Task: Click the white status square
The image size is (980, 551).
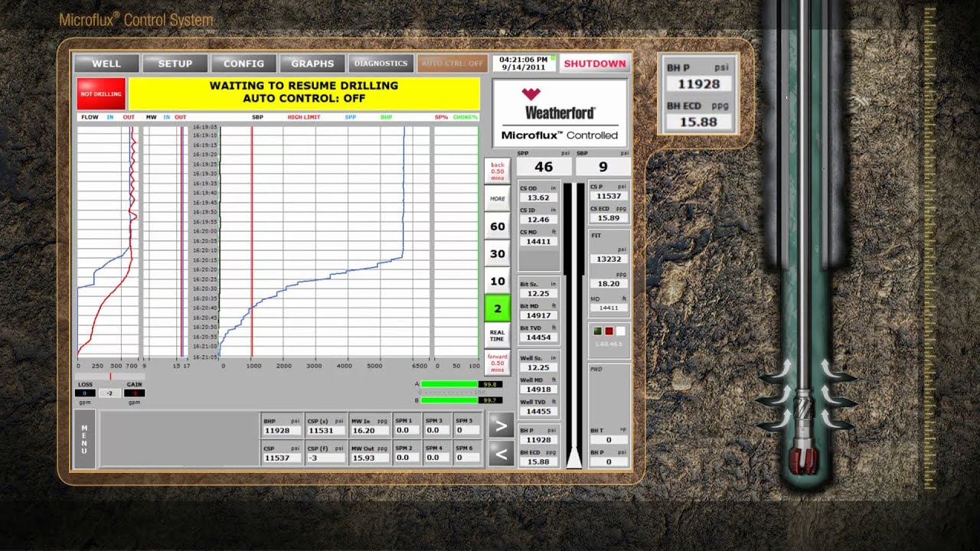Action: [620, 331]
